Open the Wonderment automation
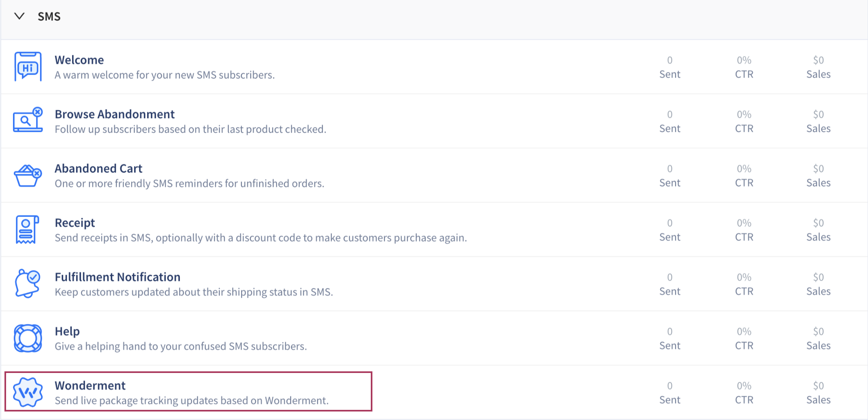868x420 pixels. (90, 386)
